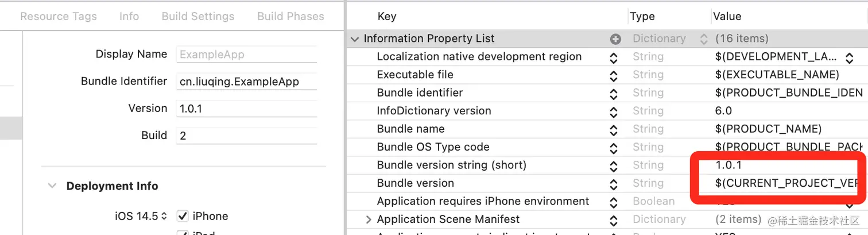Viewport: 868px width, 235px height.
Task: Toggle the iPhone deployment checkbox
Action: coord(183,216)
